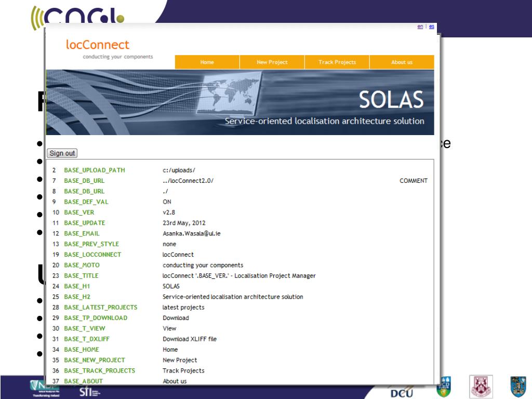Select the BASE_HOME key
Viewport: 532px width, 399px height.
tap(82, 350)
